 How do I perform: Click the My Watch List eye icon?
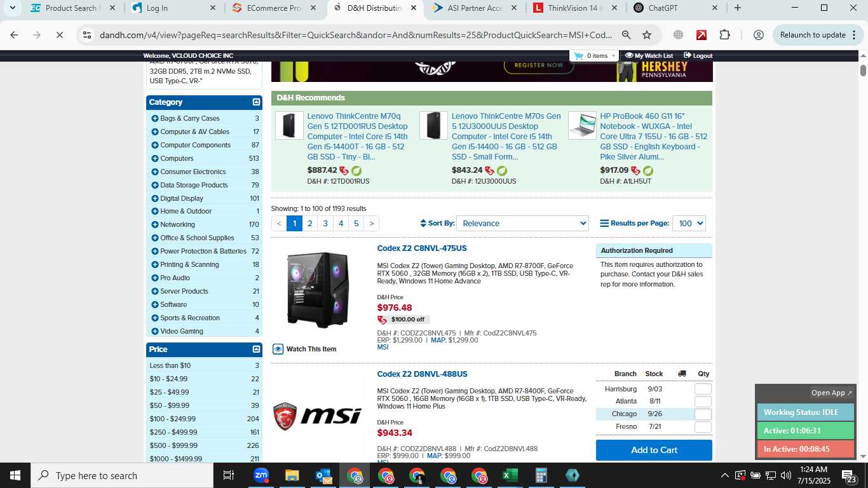point(629,56)
